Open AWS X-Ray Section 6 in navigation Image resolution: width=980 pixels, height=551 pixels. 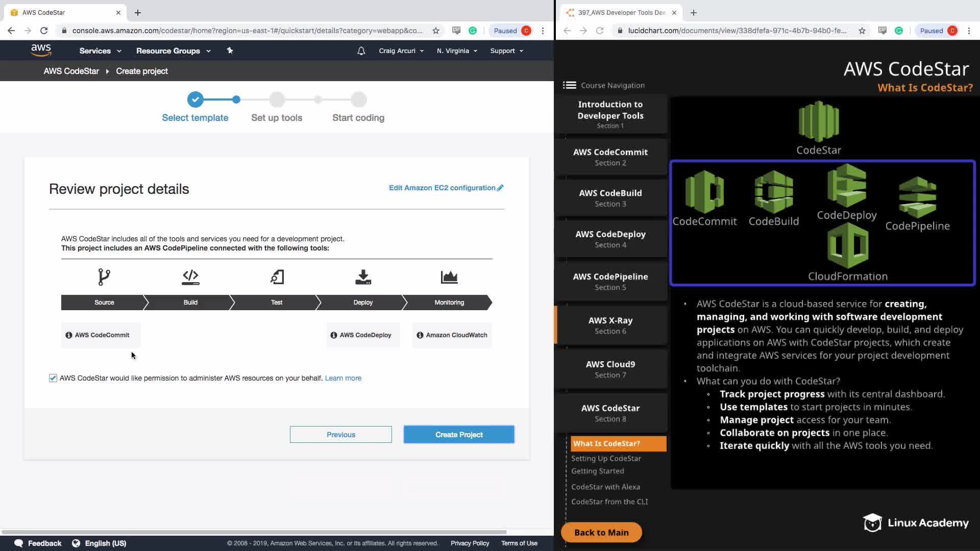coord(610,325)
